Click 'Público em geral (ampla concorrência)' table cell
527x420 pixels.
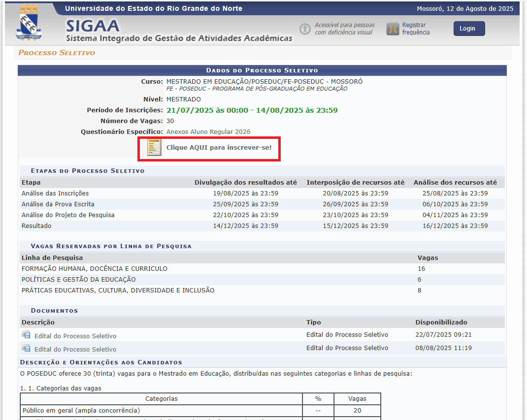point(81,411)
